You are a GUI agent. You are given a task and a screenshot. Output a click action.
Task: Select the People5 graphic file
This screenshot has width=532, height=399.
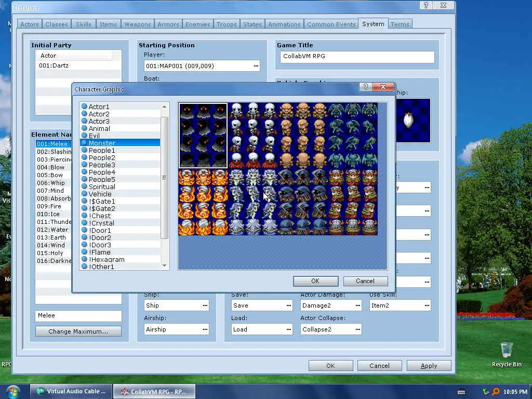click(120, 179)
